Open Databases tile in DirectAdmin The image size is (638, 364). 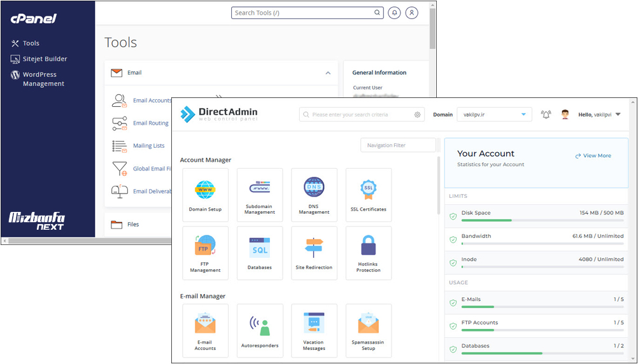click(x=260, y=253)
